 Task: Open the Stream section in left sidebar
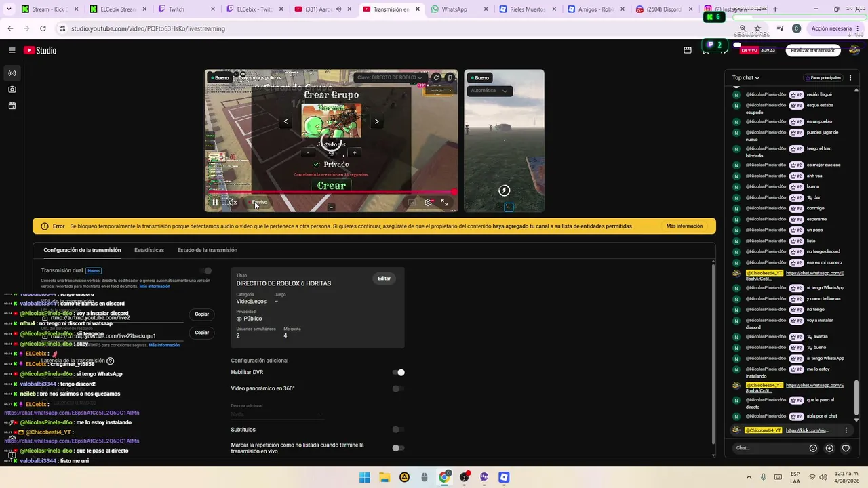coord(12,73)
